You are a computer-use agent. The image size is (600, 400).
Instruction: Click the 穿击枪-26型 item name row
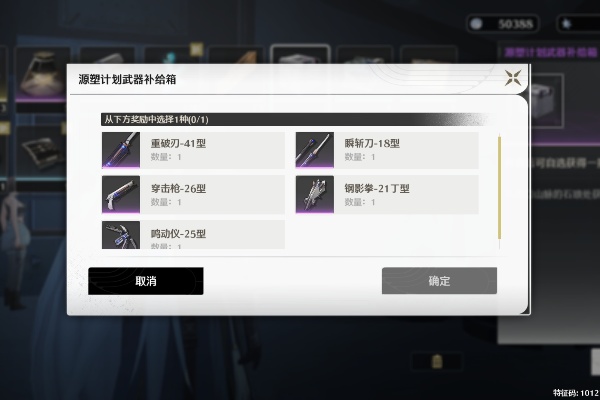[193, 194]
